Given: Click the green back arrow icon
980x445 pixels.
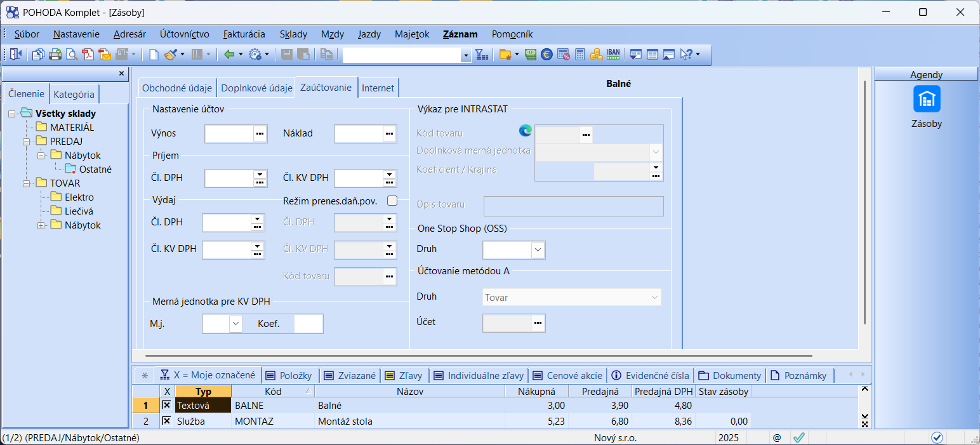Looking at the screenshot, I should click(x=229, y=55).
